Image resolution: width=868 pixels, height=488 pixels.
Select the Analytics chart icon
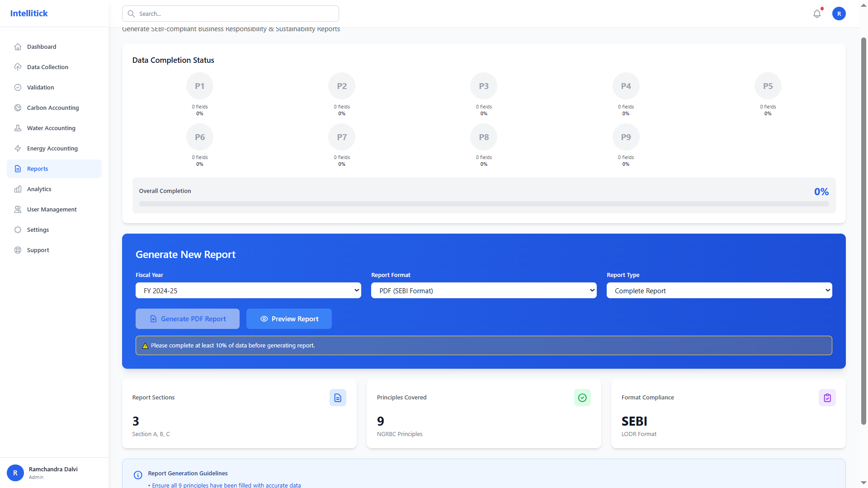18,189
